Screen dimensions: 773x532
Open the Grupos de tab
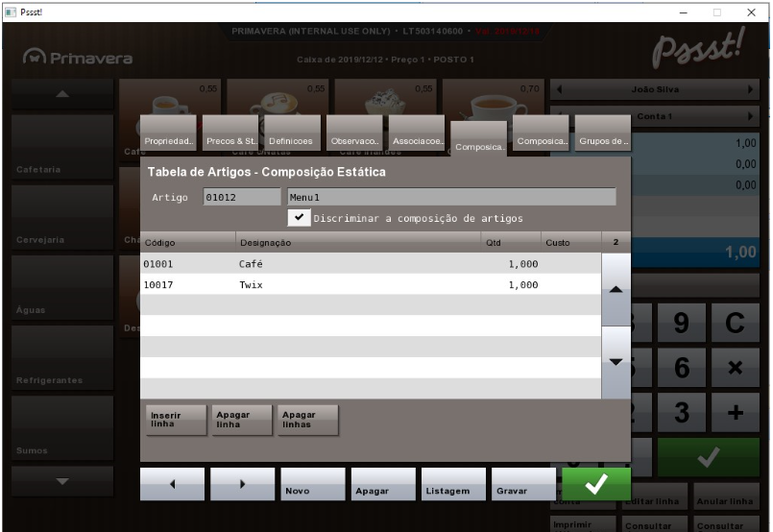point(602,139)
